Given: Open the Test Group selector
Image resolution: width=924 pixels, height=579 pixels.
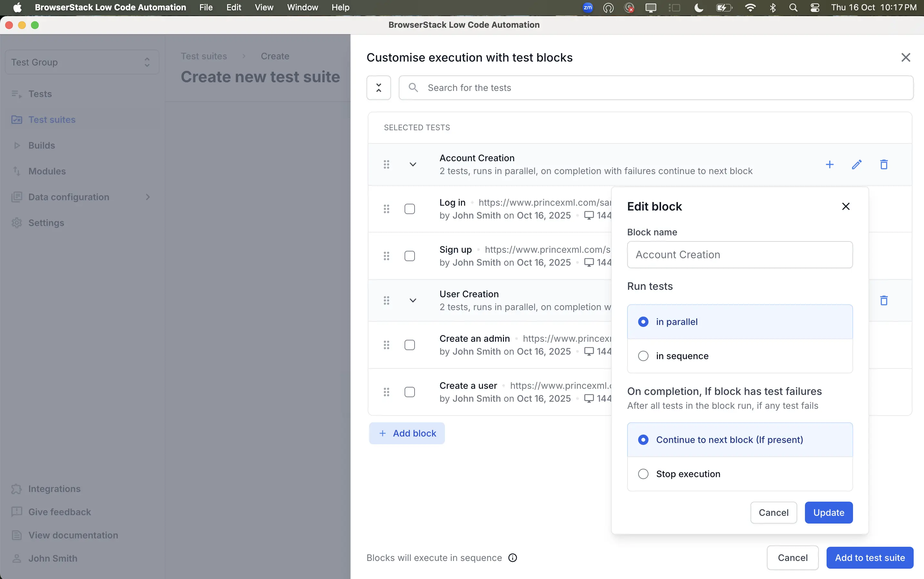Looking at the screenshot, I should click(81, 62).
